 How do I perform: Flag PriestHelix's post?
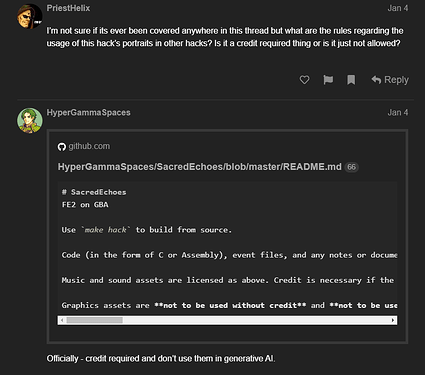pyautogui.click(x=328, y=80)
